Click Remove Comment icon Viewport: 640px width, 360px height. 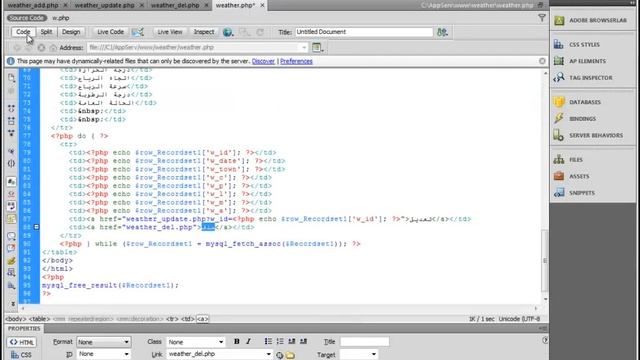pyautogui.click(x=11, y=248)
